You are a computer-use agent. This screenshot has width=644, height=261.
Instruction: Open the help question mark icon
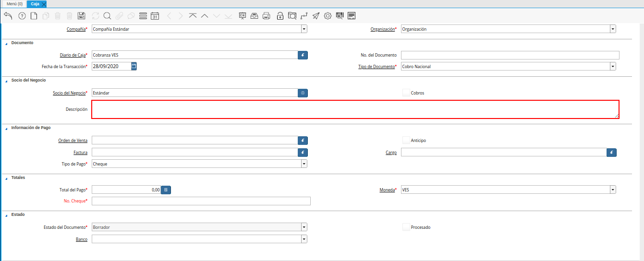(22, 16)
